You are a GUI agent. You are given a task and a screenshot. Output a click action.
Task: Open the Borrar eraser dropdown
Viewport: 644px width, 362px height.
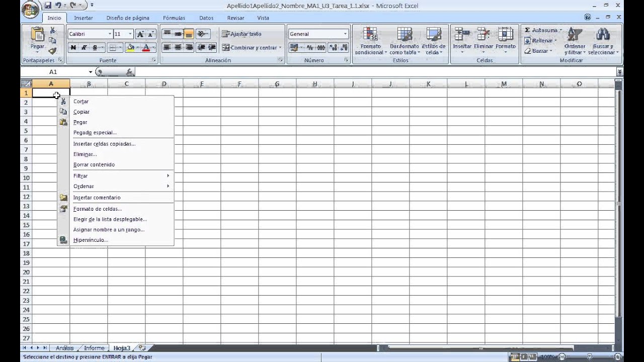tap(538, 51)
